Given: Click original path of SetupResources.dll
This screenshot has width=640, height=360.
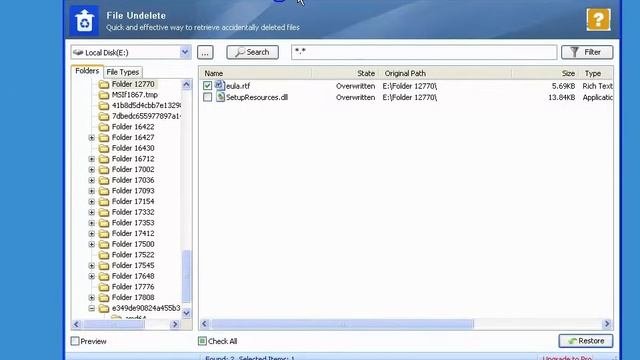Looking at the screenshot, I should tap(410, 98).
